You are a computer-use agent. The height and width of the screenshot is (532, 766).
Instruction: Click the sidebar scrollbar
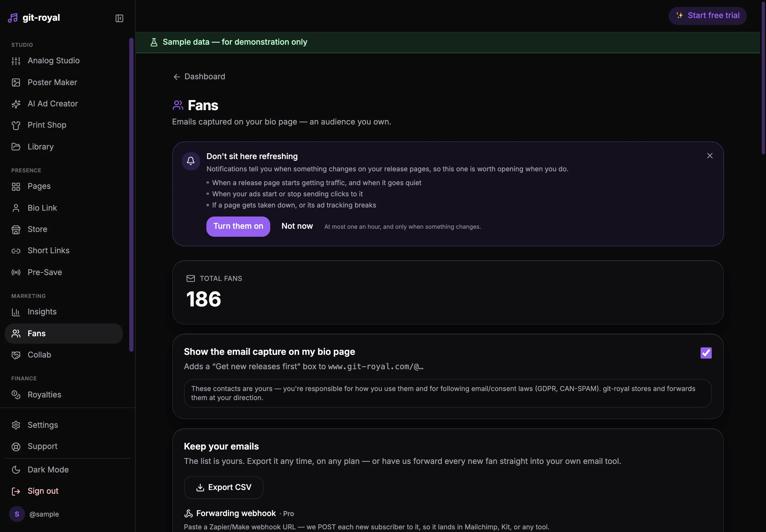[131, 195]
